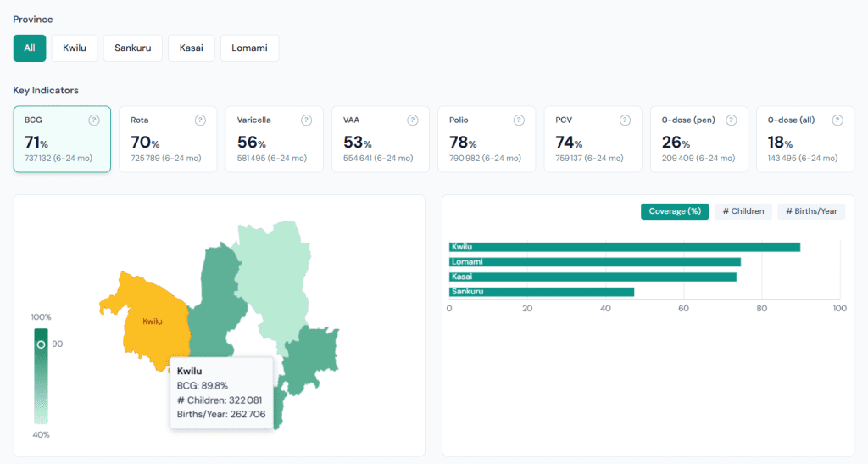Select the Polio 78% indicator card

[x=486, y=139]
